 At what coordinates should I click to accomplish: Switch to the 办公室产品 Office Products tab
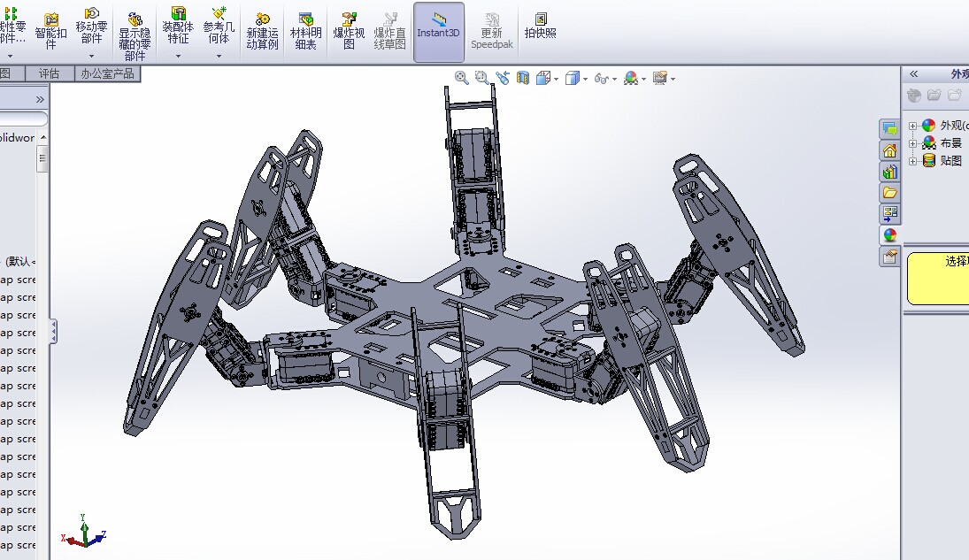[x=108, y=74]
